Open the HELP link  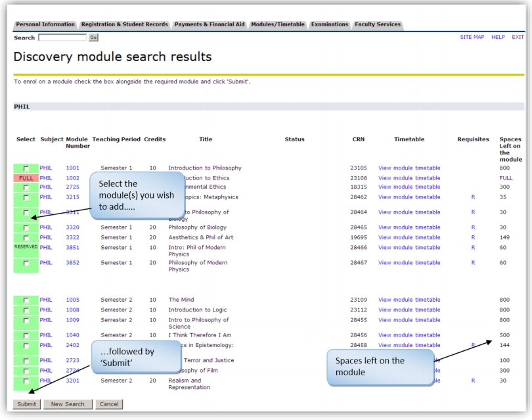(498, 37)
